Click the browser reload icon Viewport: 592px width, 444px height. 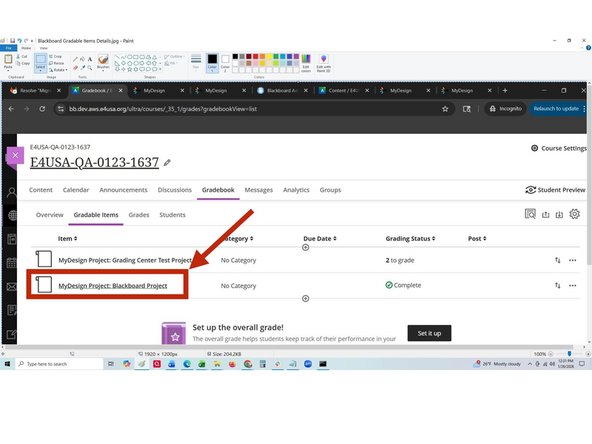point(42,109)
